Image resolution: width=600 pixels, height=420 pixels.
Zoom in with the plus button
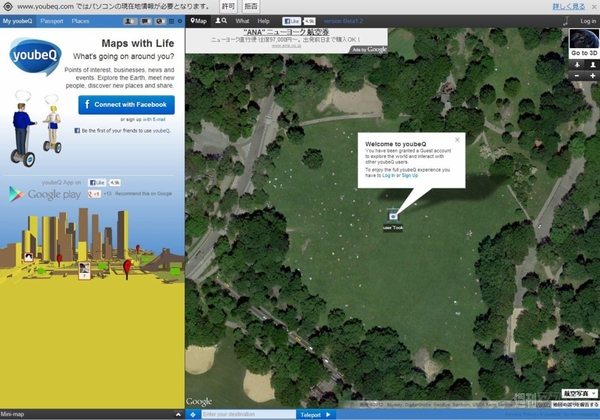pos(592,76)
